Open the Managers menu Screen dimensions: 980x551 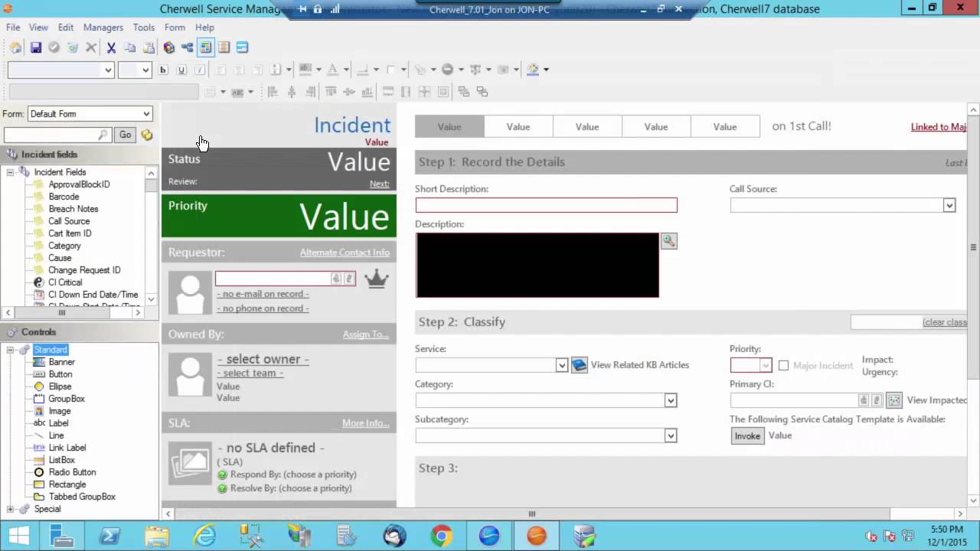(103, 28)
